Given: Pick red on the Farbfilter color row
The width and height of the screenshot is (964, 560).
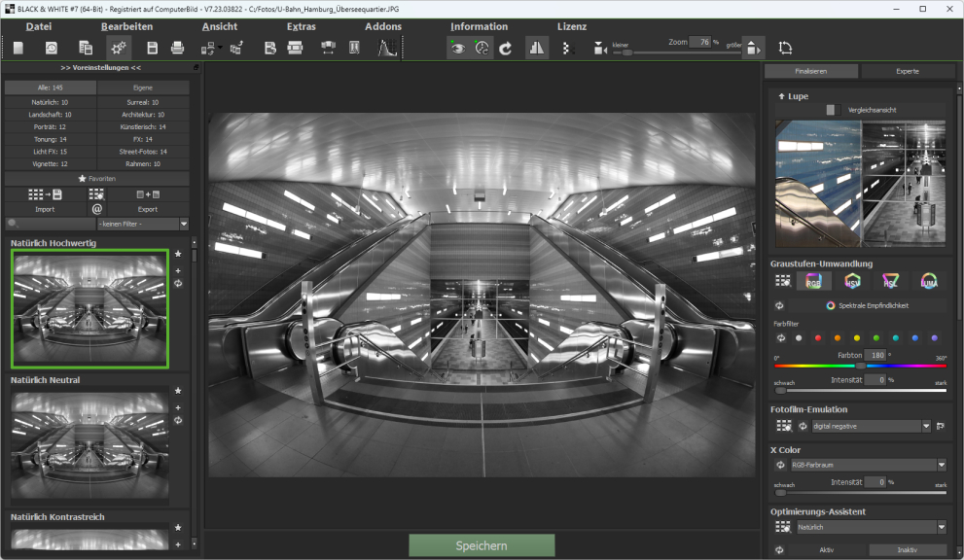Looking at the screenshot, I should pyautogui.click(x=818, y=337).
